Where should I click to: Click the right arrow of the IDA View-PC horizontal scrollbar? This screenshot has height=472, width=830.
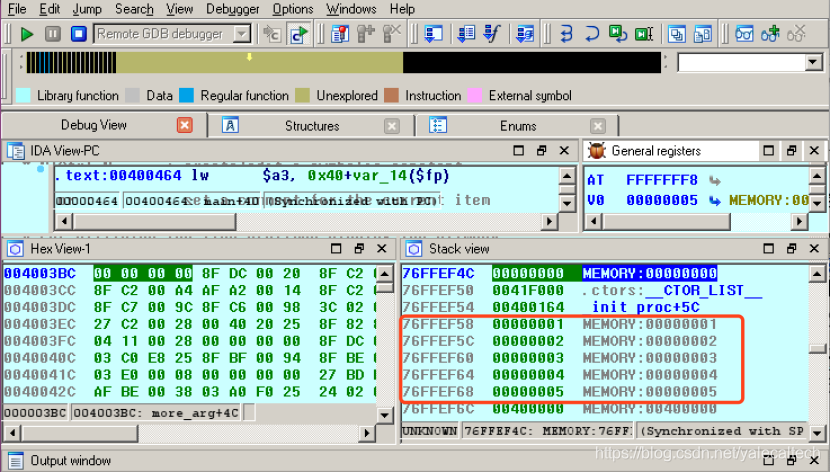[x=549, y=221]
